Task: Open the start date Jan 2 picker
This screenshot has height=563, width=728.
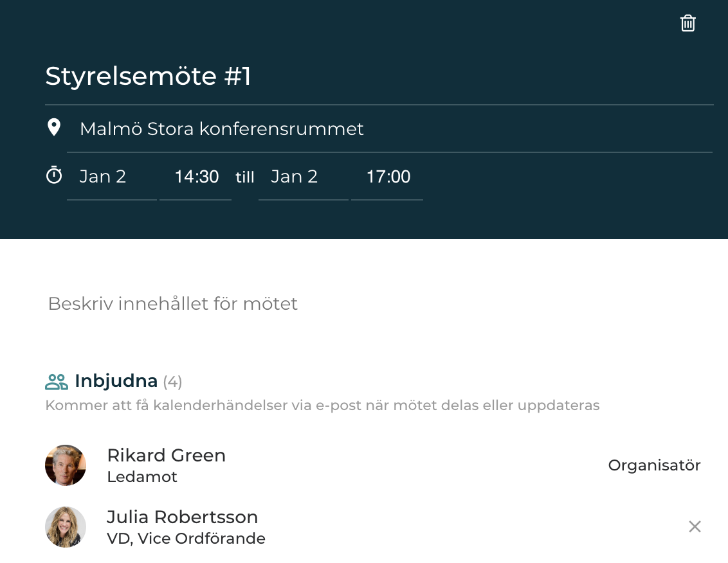Action: [112, 177]
